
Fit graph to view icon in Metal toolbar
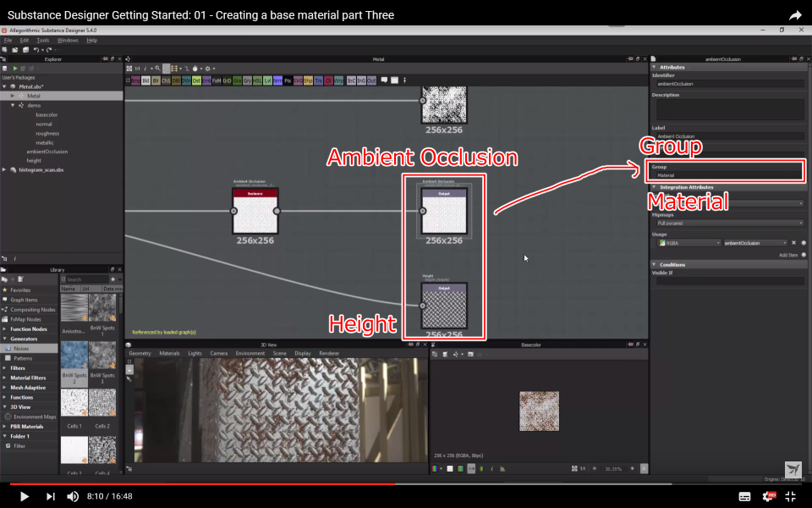(129, 69)
